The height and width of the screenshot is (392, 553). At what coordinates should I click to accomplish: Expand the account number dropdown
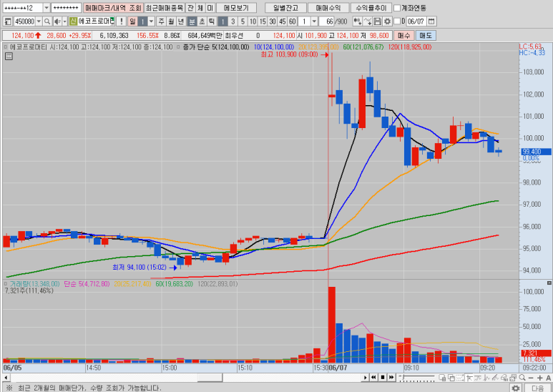47,8
